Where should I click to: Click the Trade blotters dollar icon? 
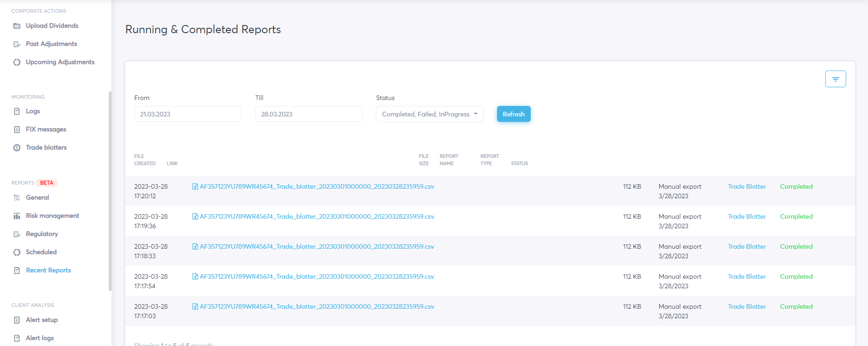(17, 148)
